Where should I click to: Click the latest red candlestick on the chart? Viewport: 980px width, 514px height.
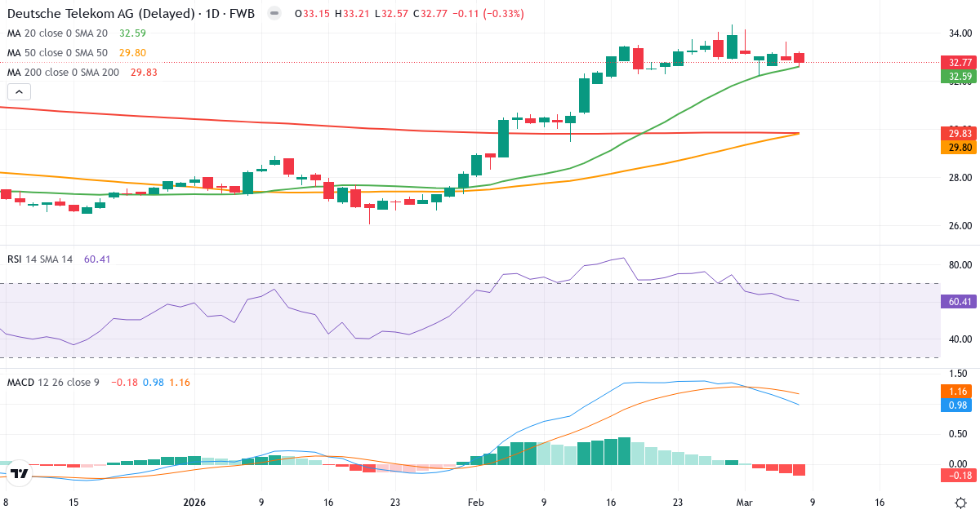(798, 59)
